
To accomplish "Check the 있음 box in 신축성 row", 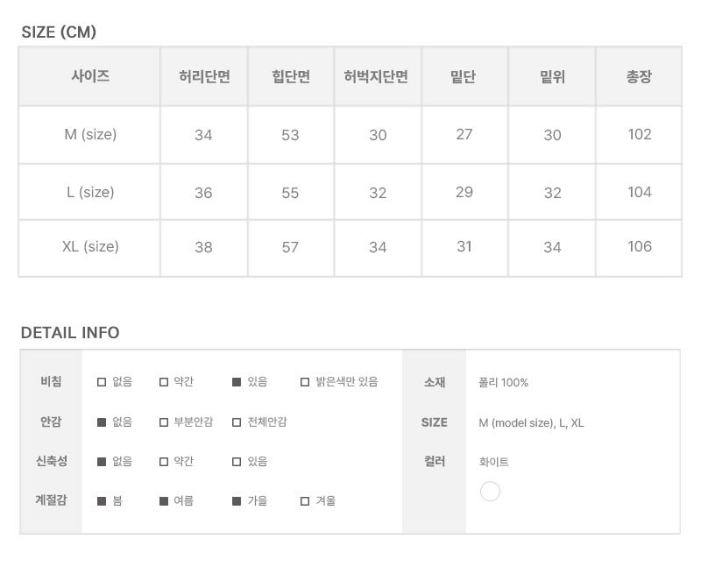I will pyautogui.click(x=237, y=462).
